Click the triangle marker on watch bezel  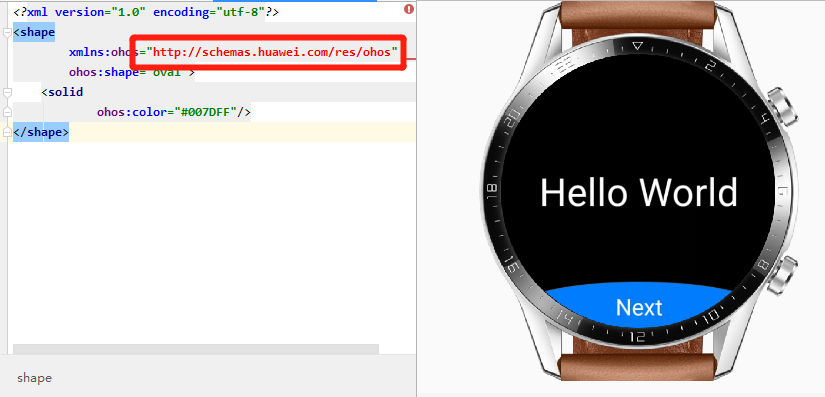637,47
